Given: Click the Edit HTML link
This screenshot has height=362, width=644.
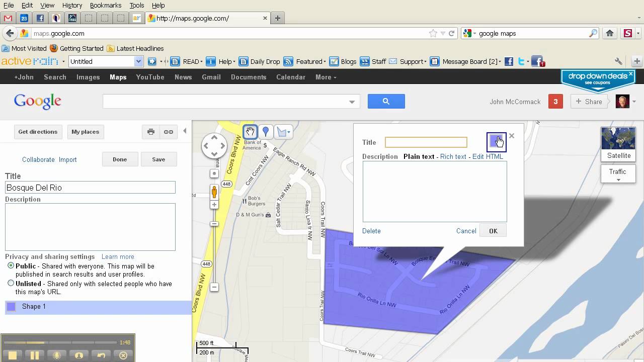Looking at the screenshot, I should [x=488, y=156].
